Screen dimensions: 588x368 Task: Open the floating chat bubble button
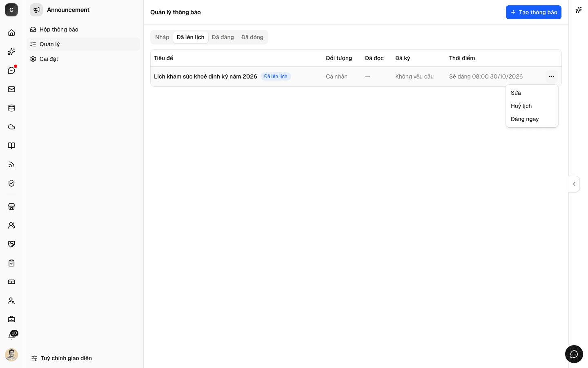[574, 354]
